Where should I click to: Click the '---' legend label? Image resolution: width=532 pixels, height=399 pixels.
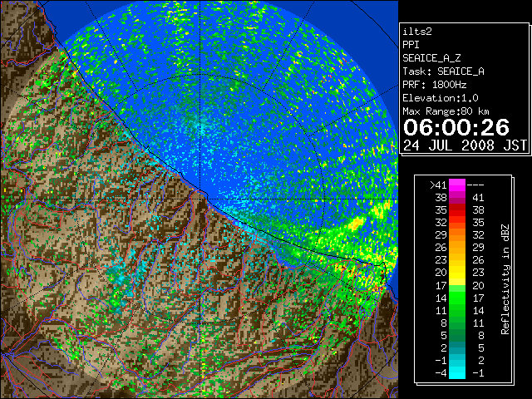pos(475,185)
